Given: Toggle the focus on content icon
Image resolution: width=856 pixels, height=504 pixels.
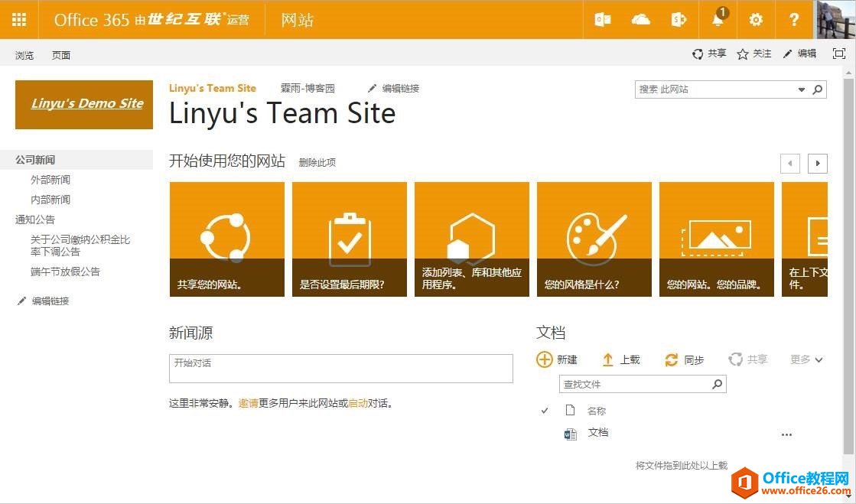Looking at the screenshot, I should click(839, 54).
